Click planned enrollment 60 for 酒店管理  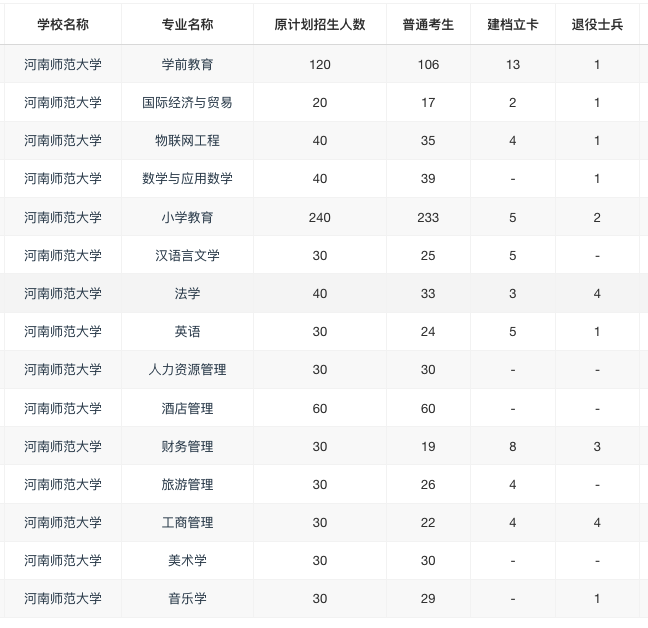(319, 408)
